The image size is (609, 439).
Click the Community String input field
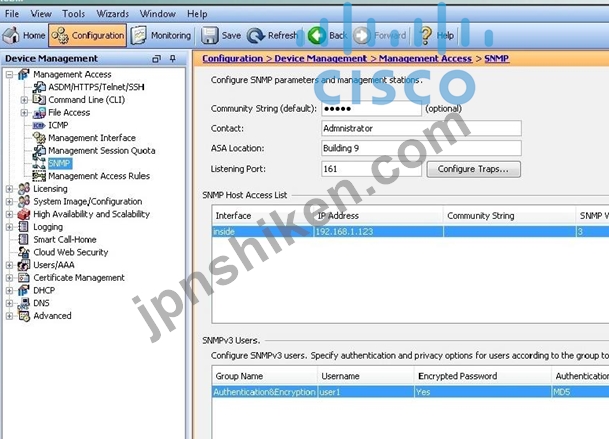tap(371, 108)
